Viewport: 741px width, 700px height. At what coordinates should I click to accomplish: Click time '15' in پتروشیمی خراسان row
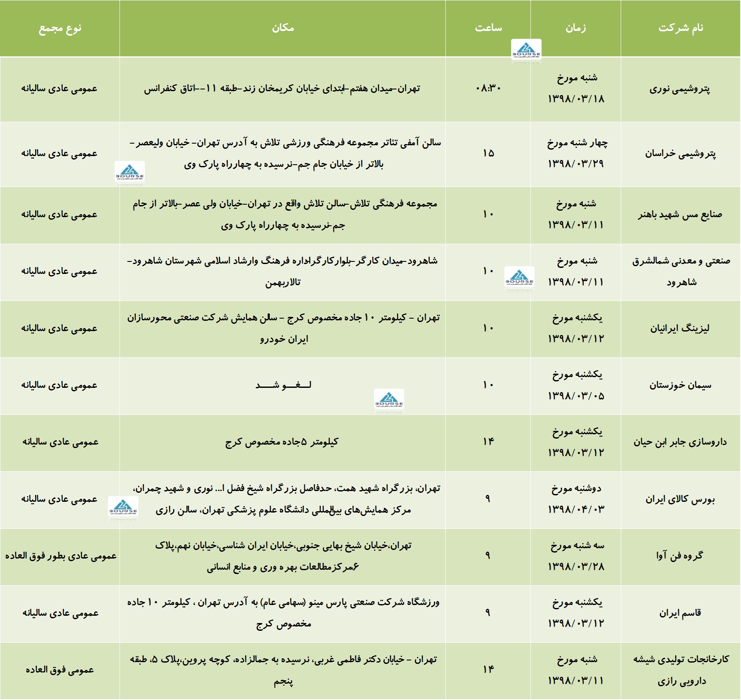[x=488, y=154]
